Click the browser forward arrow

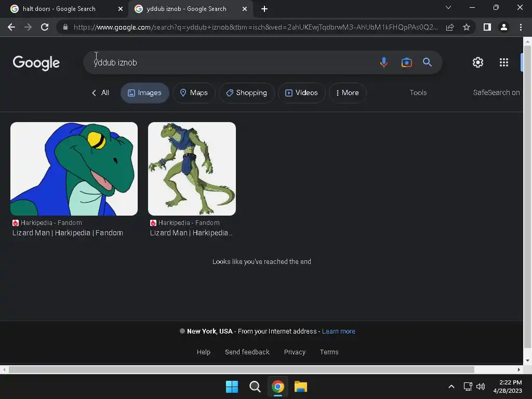tap(28, 27)
